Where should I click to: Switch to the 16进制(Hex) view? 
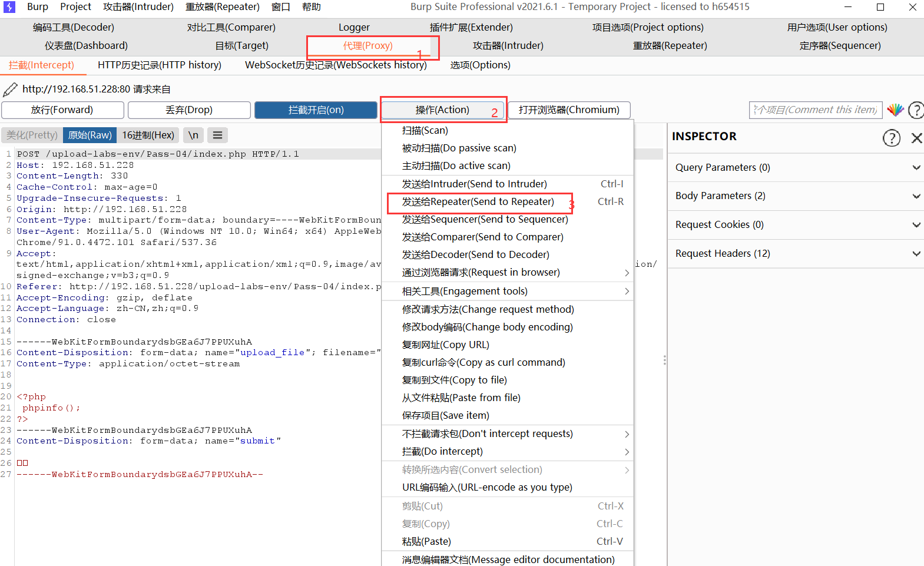pos(148,135)
